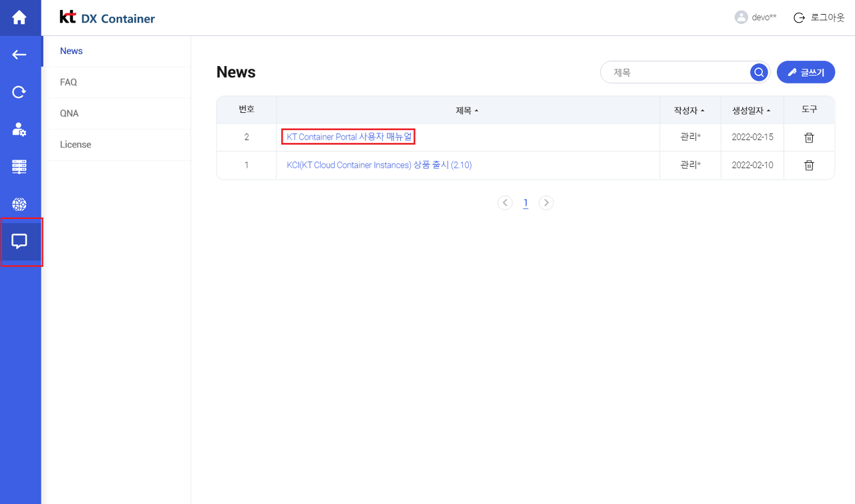Viewport: 855px width, 504px height.
Task: Open the user settings sidebar icon
Action: coord(19,130)
